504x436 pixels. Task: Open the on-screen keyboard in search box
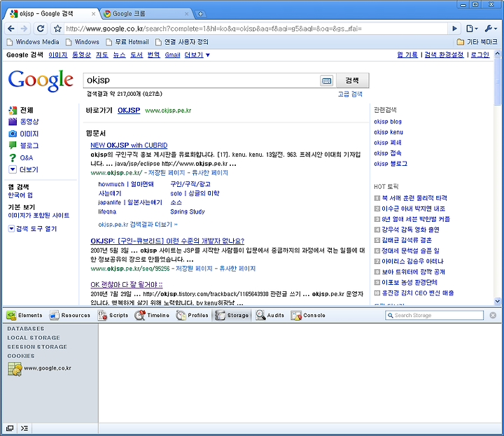click(x=327, y=80)
